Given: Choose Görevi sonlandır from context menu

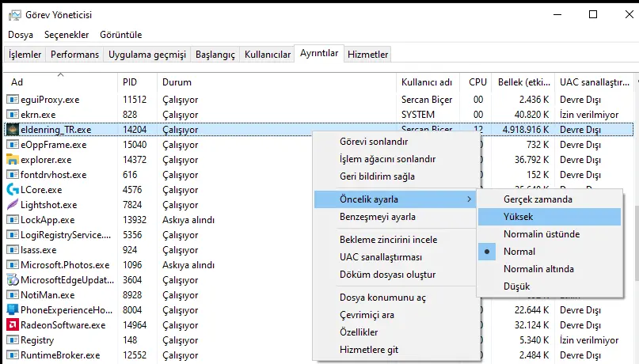Looking at the screenshot, I should pyautogui.click(x=395, y=142).
